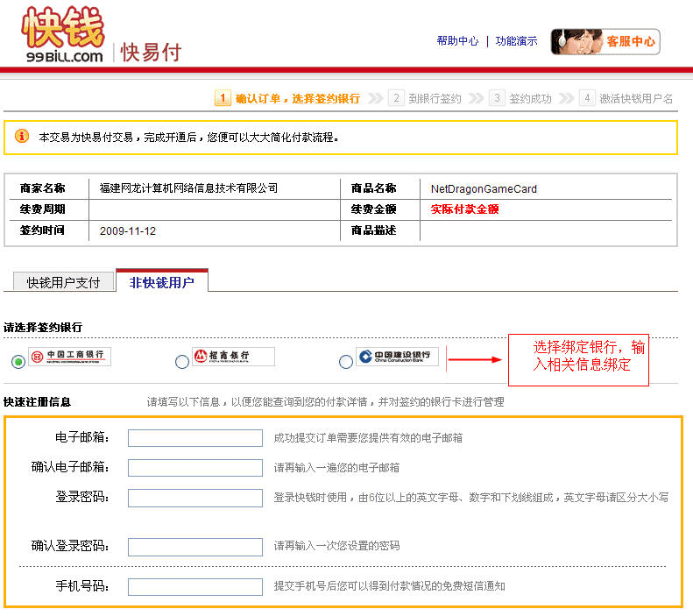This screenshot has height=616, width=693.
Task: Click the password rule hint beginning 登录快钱时使用
Action: coord(471,498)
